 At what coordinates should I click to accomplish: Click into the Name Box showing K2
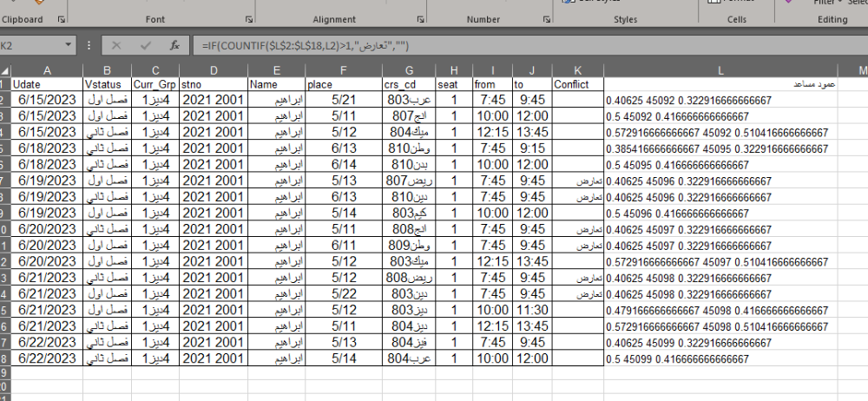31,45
